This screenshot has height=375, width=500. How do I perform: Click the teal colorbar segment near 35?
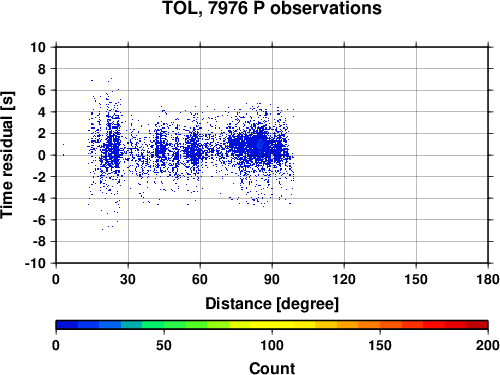point(132,325)
